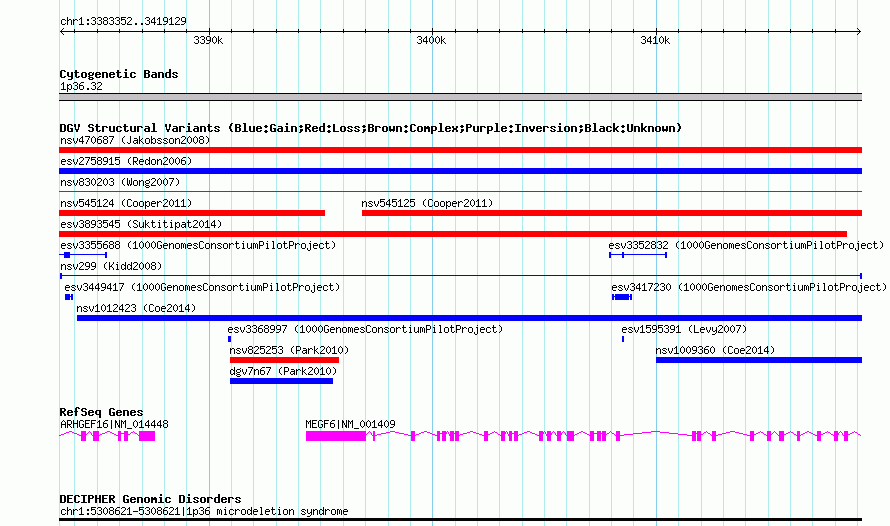Click the ARHGEF16 gene model glyph
890x526 pixels.
pos(107,436)
